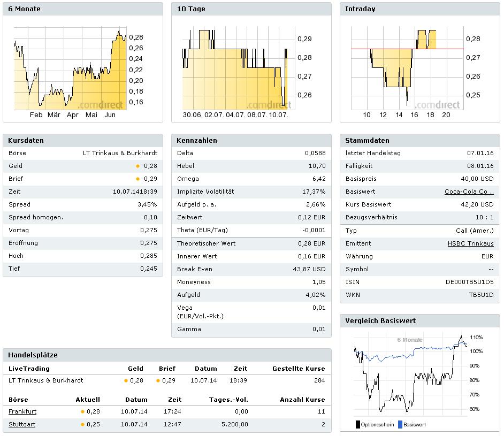The image size is (504, 436).
Task: Click the Handelsplätze panel header
Action: (x=167, y=355)
